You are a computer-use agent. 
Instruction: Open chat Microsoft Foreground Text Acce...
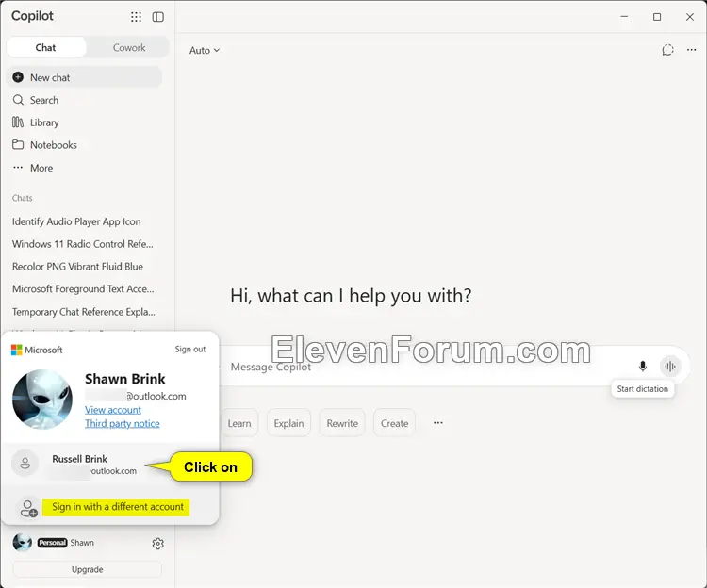83,289
